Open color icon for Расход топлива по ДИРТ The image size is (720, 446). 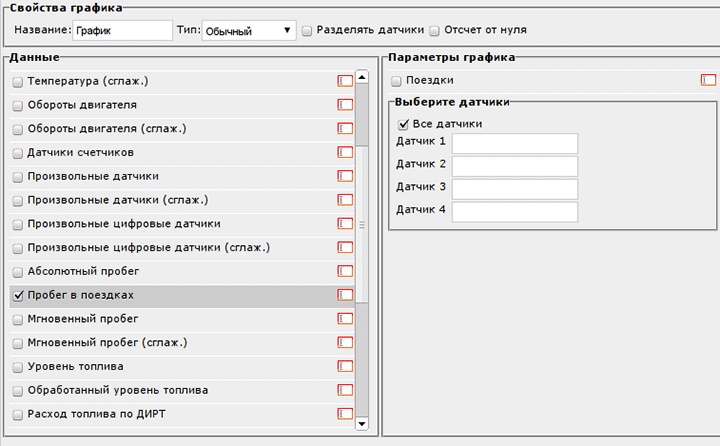point(345,414)
